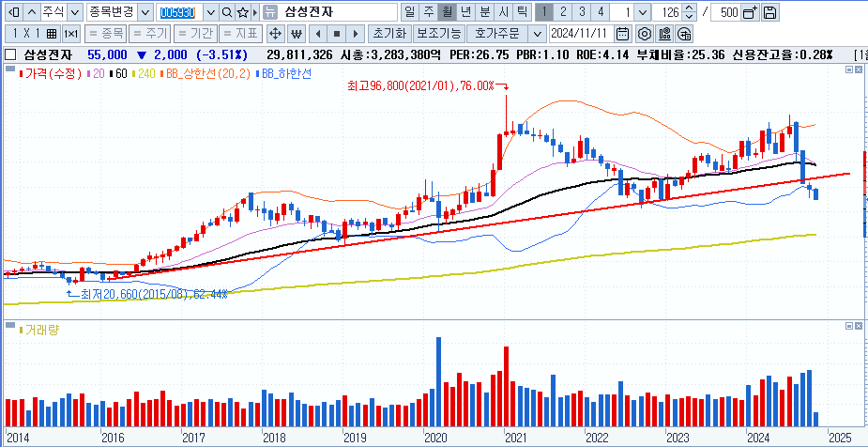Click the floppy disk save icon
Image resolution: width=868 pixels, height=447 pixels.
(769, 12)
